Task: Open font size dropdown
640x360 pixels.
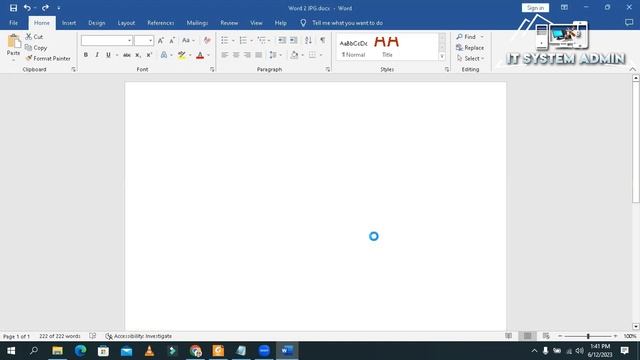Action: coord(151,40)
